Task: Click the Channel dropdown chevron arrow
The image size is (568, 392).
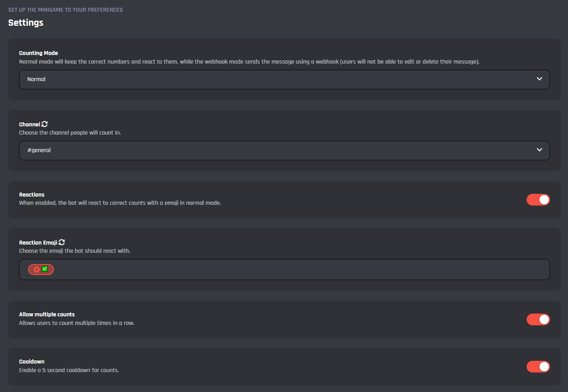Action: point(540,150)
